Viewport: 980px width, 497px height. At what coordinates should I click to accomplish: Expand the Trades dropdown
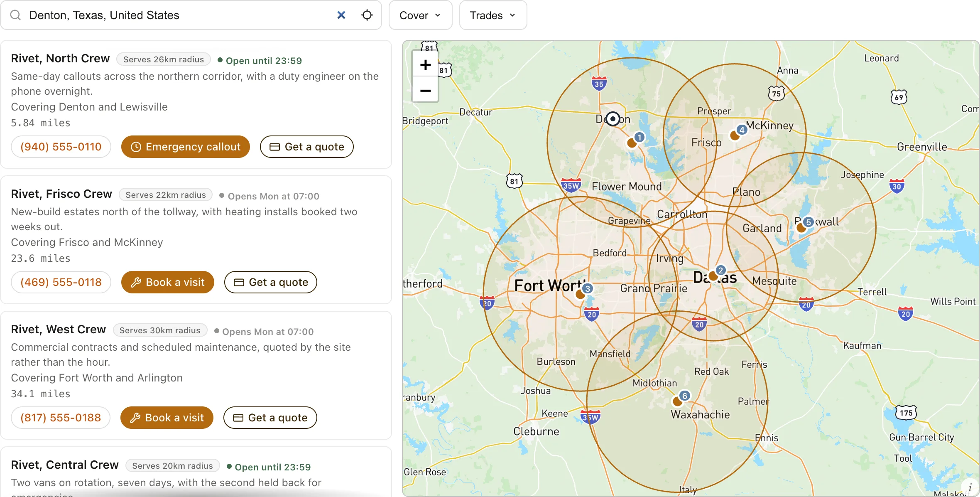click(493, 15)
